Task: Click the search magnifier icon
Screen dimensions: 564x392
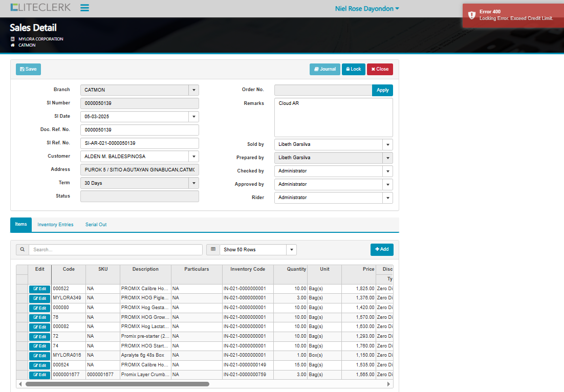Action: [x=23, y=250]
